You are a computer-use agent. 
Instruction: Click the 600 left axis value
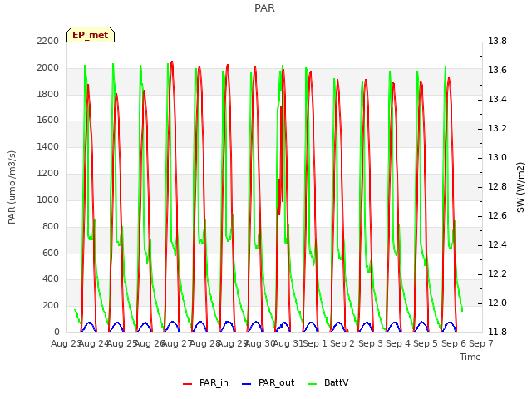pos(51,253)
